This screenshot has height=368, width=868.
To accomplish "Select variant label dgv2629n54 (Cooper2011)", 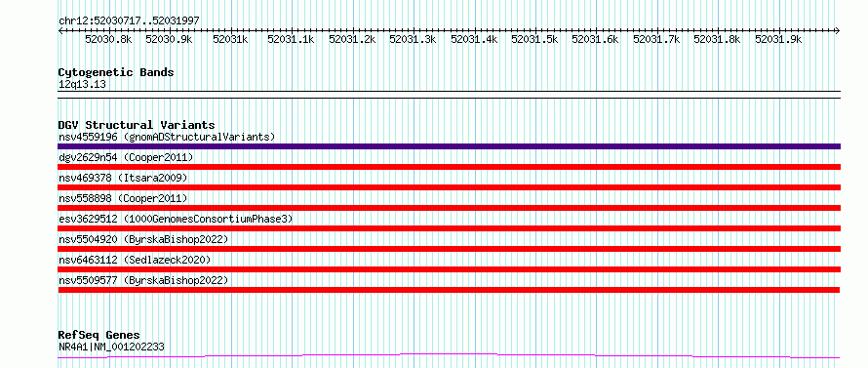I will coord(126,157).
